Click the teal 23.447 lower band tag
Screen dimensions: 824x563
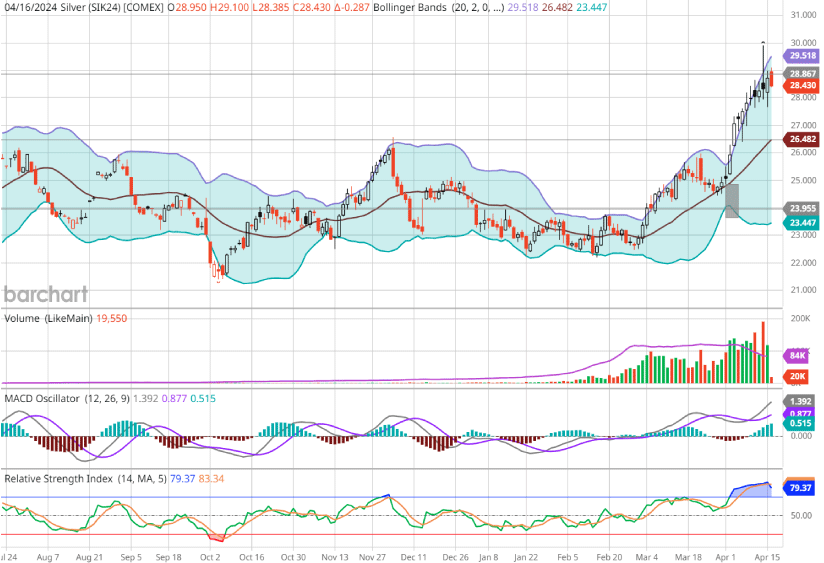coord(803,223)
